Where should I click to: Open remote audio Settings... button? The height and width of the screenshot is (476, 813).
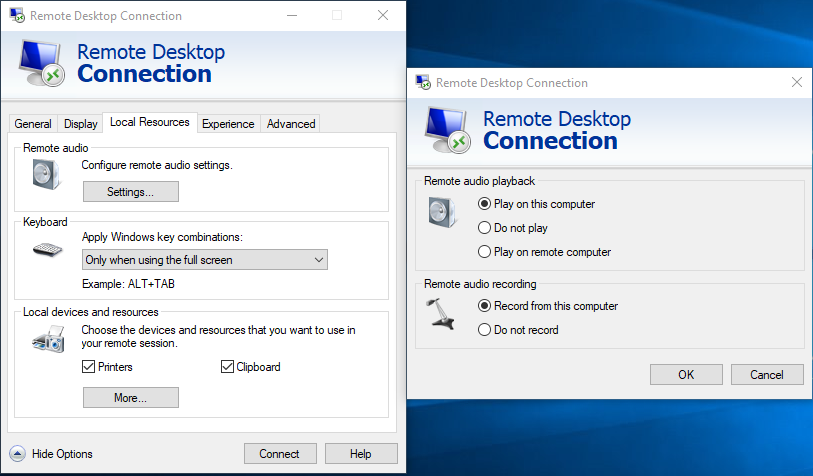click(131, 191)
